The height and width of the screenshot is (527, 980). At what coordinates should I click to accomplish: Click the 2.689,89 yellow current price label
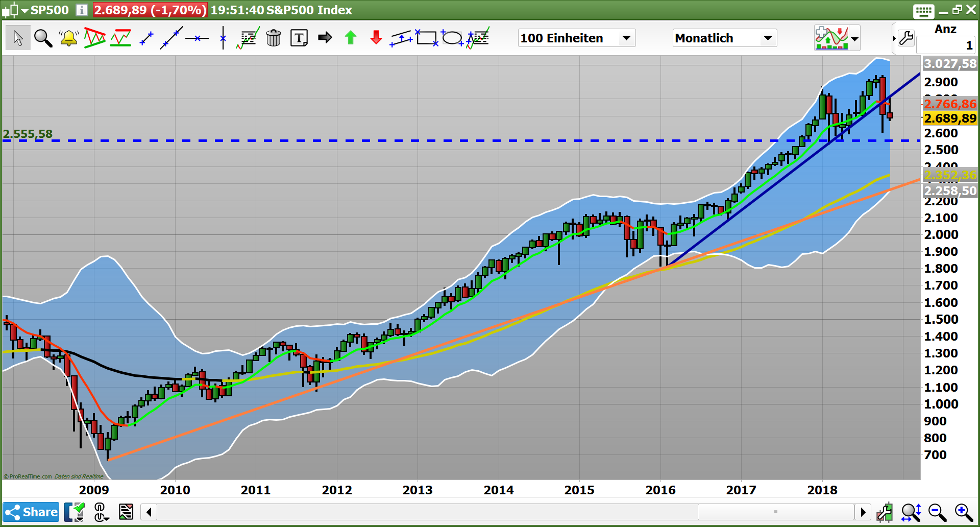[x=950, y=118]
